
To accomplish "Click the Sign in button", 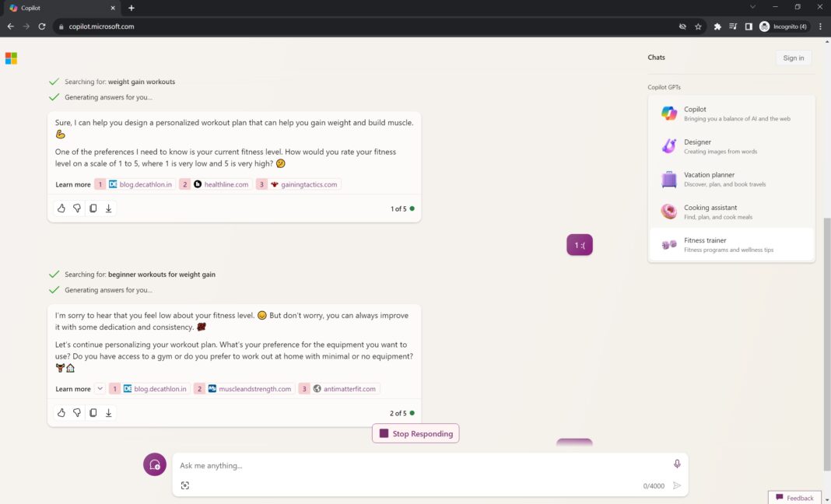I will [x=793, y=57].
